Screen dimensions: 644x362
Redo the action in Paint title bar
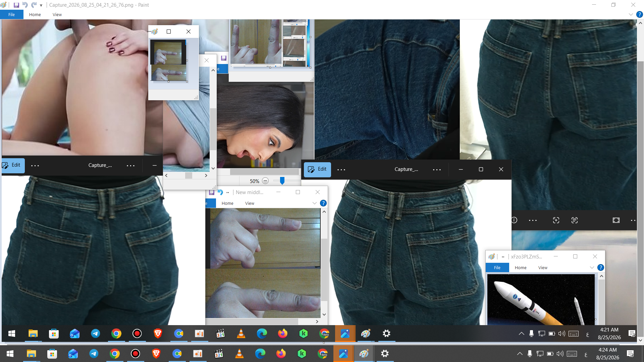[x=34, y=5]
